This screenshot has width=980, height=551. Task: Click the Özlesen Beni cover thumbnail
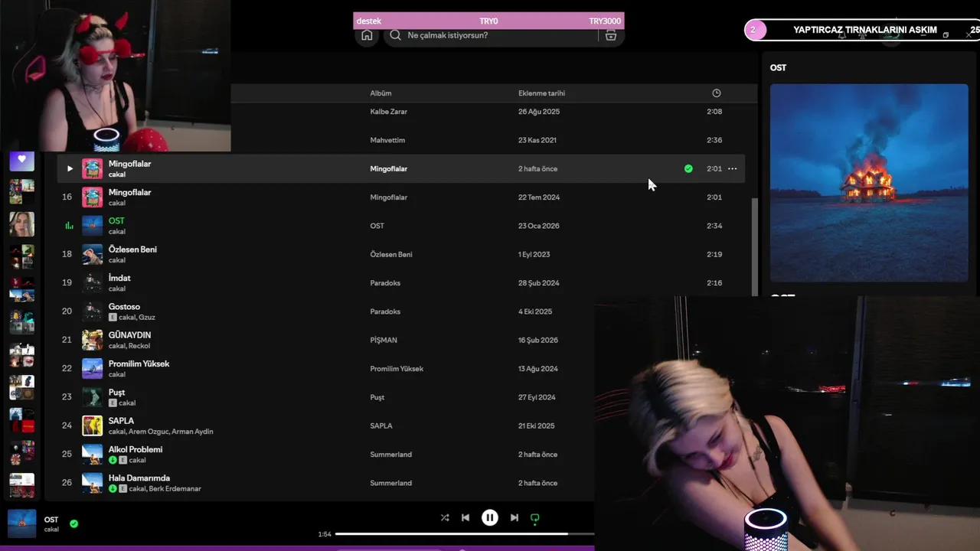pos(92,254)
